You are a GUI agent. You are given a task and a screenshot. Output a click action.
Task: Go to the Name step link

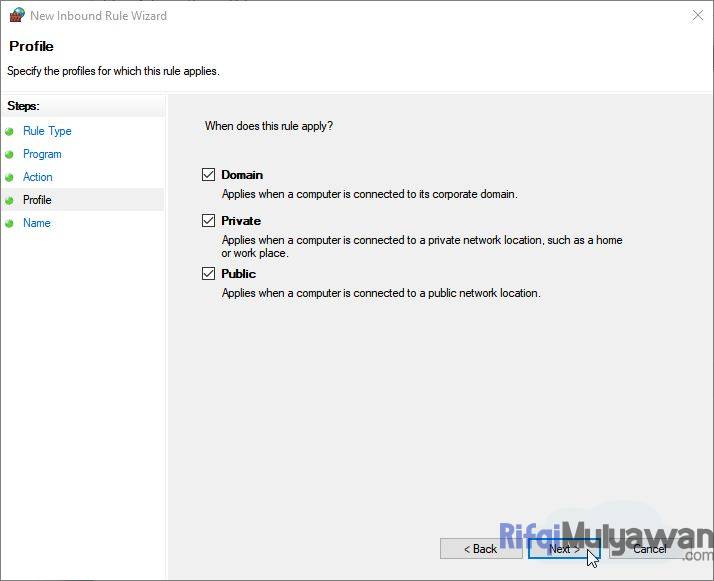coord(37,223)
